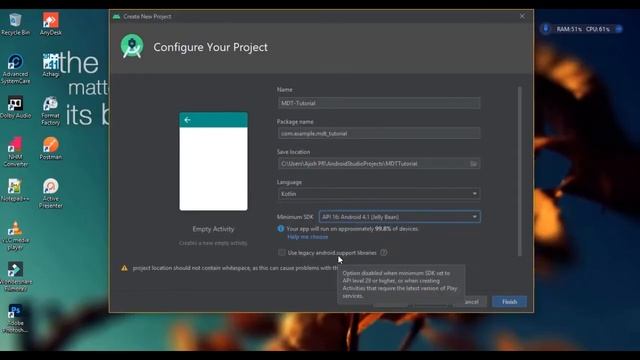
Task: Launch Active Presenter from the desktop
Action: (x=51, y=193)
